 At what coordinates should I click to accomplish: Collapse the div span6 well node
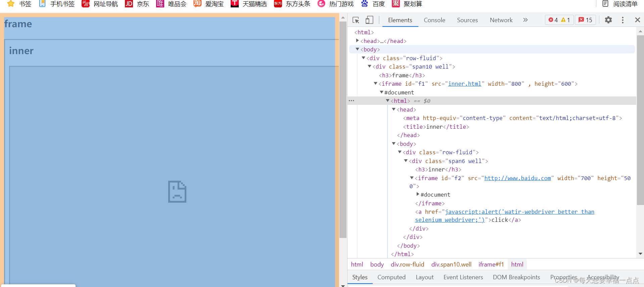pos(406,161)
